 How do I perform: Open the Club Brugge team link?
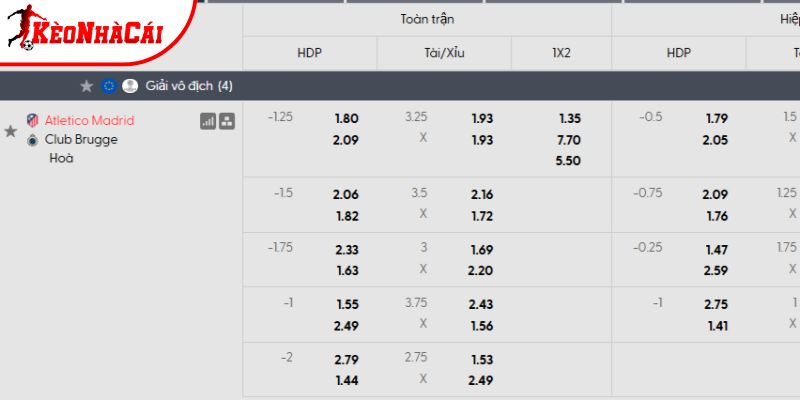click(x=81, y=140)
